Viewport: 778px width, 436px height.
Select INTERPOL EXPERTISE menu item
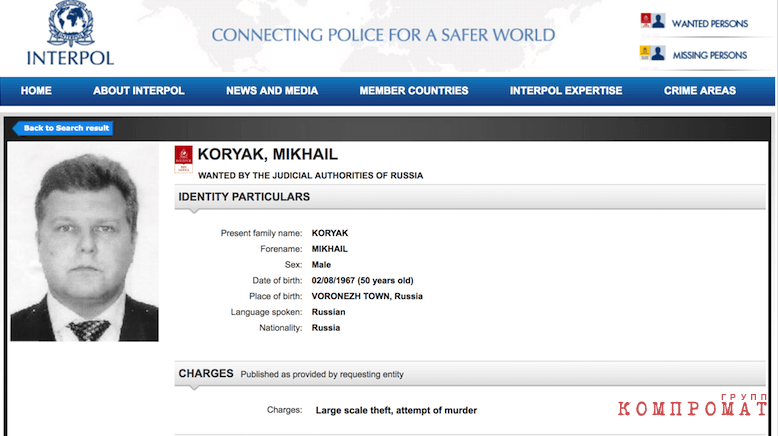click(566, 91)
